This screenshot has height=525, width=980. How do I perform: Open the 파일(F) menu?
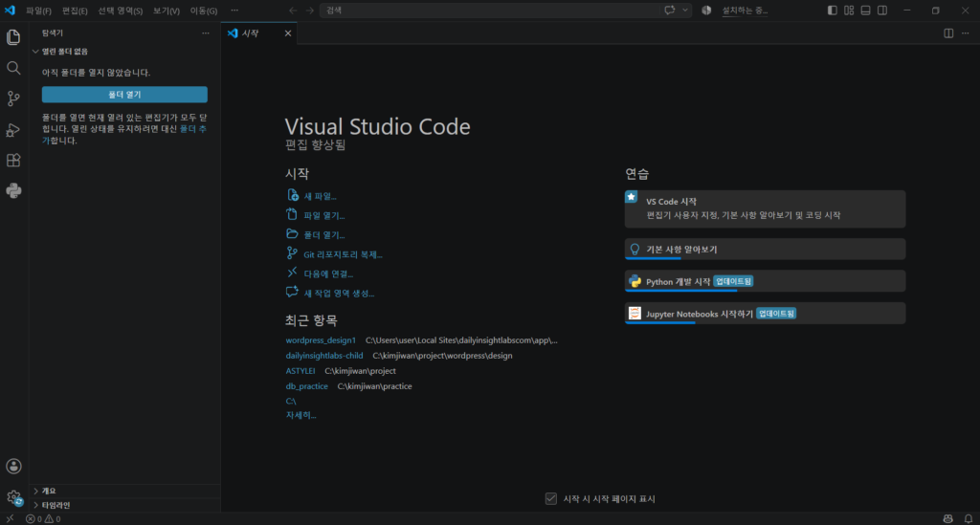(38, 11)
